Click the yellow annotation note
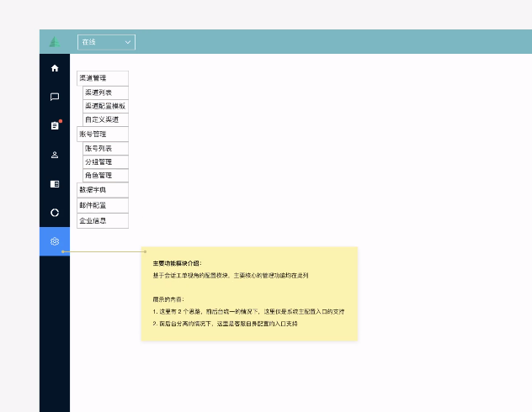The width and height of the screenshot is (532, 412). (249, 293)
